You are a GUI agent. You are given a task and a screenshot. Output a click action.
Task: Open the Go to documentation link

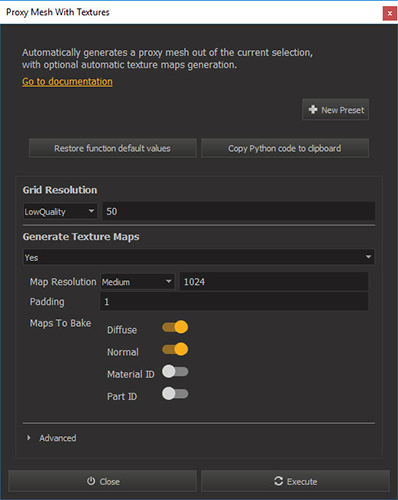(x=67, y=81)
